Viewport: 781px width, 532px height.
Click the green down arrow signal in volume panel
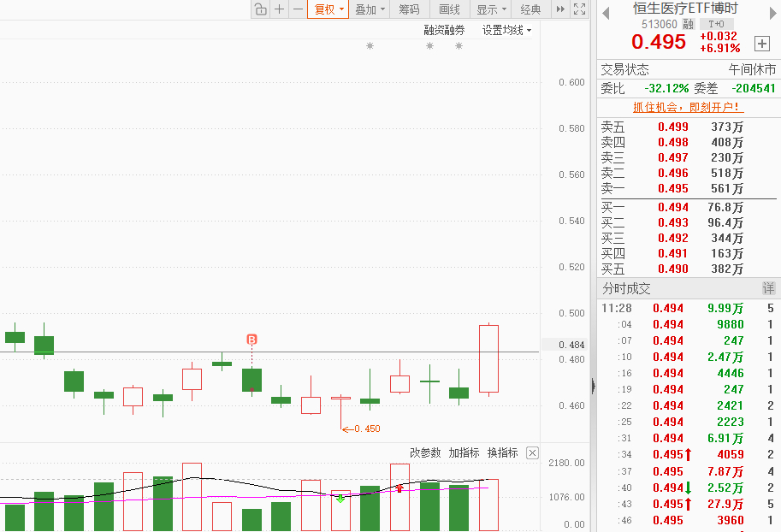(340, 498)
